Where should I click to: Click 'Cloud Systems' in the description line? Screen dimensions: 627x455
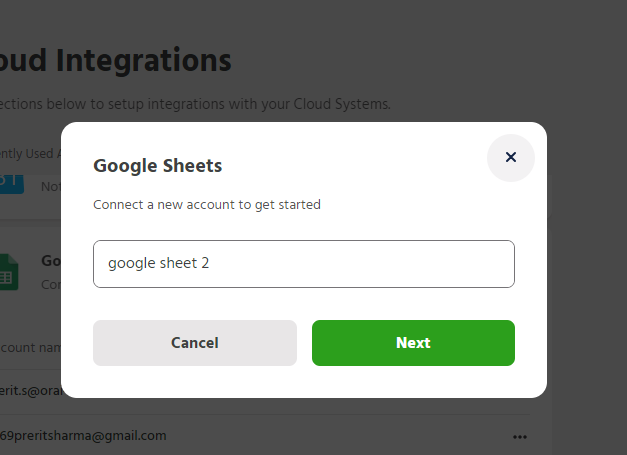(x=342, y=104)
